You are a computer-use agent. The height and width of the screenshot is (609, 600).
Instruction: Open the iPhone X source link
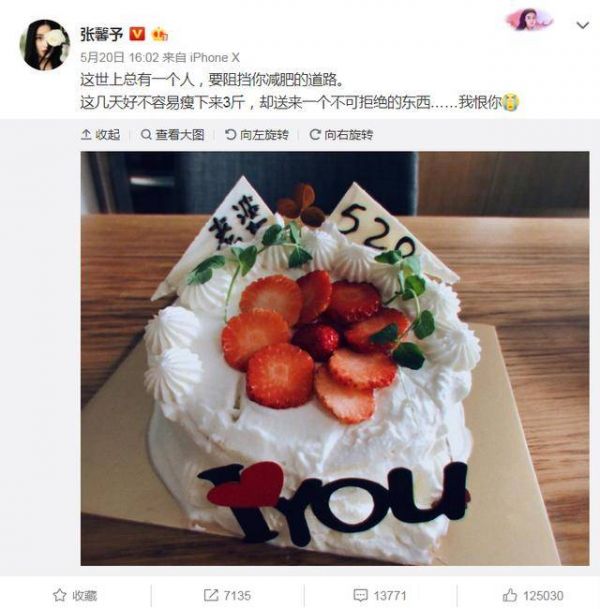[x=214, y=57]
